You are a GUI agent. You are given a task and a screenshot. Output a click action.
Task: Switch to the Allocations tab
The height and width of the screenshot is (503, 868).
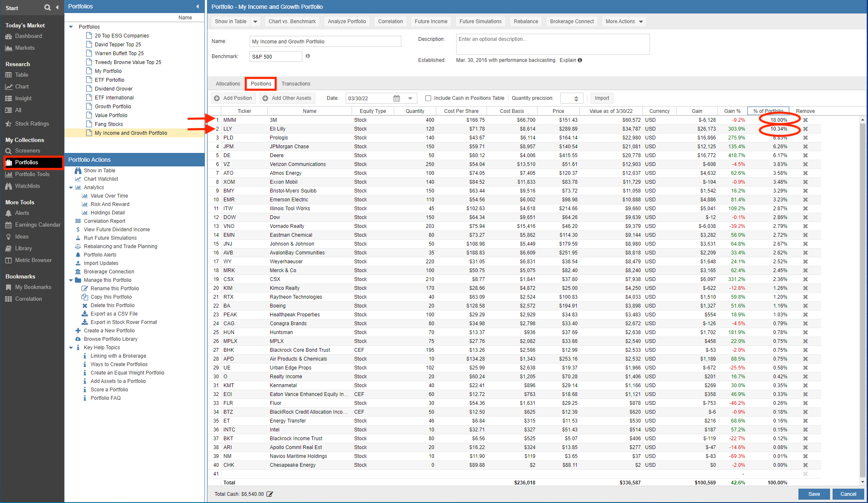pos(228,84)
